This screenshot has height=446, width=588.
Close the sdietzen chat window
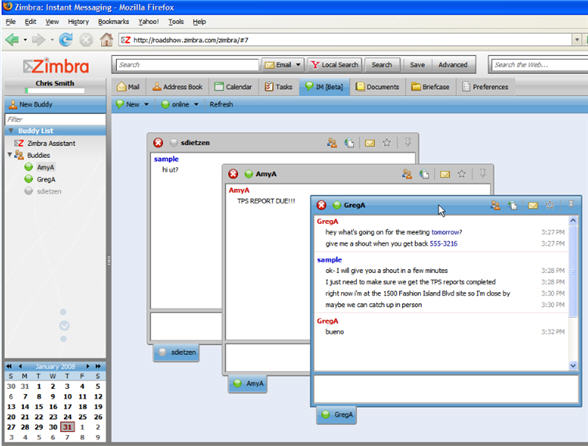[158, 143]
